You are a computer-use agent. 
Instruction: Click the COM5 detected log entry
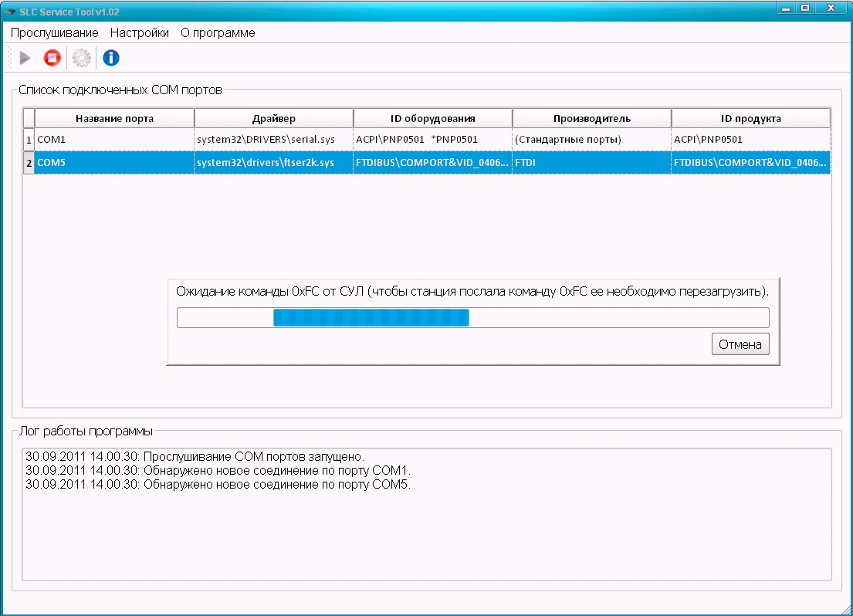pyautogui.click(x=218, y=485)
